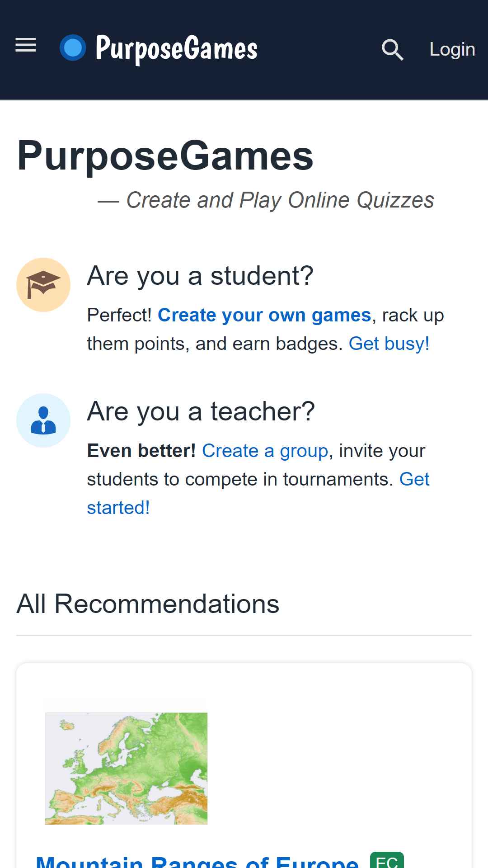488x868 pixels.
Task: Click the blue circle PurposeGames logo
Action: (73, 47)
